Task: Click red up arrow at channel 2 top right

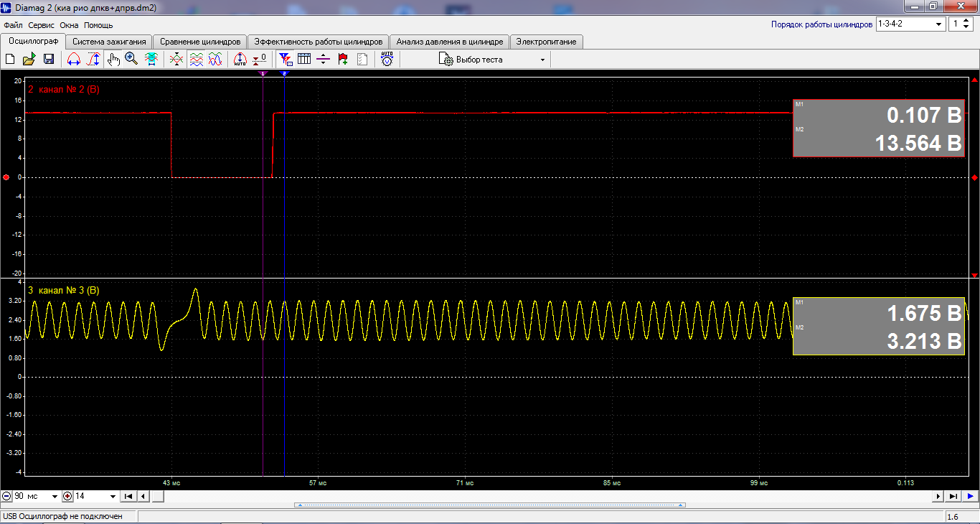Action: point(974,80)
